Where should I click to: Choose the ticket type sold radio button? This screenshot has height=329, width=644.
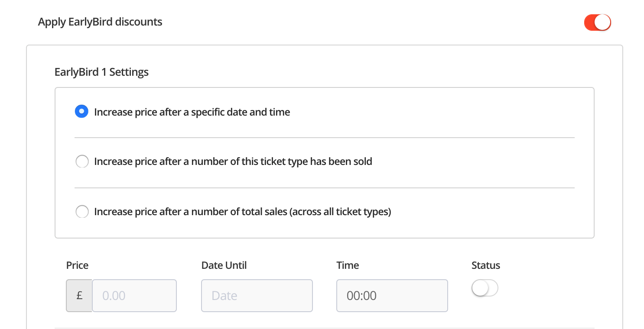tap(82, 162)
